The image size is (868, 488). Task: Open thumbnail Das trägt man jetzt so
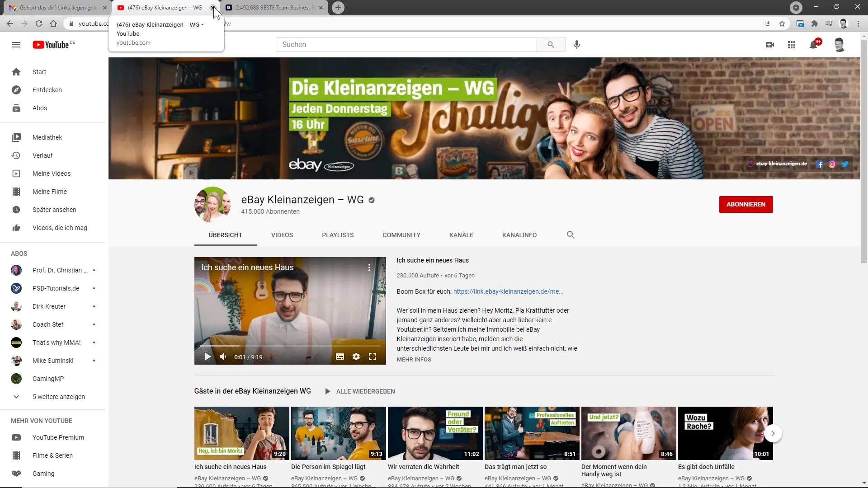coord(532,433)
